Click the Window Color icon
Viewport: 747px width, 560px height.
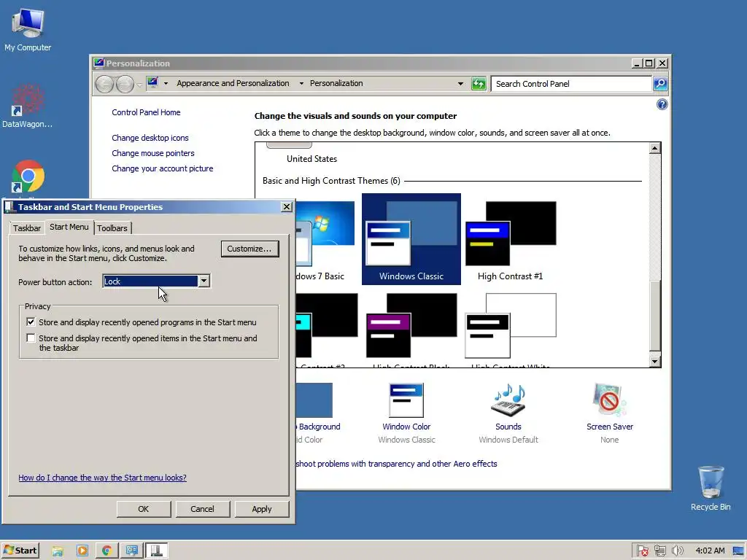pos(406,400)
